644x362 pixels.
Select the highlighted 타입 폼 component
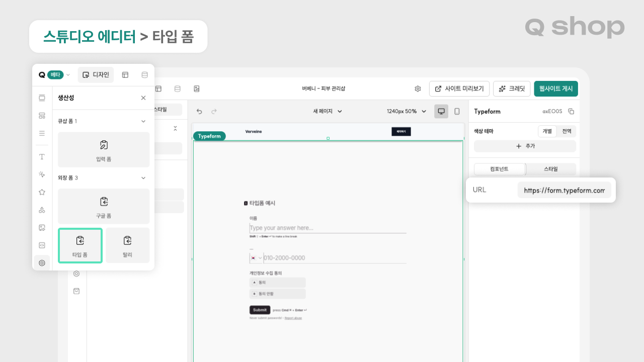pos(80,245)
